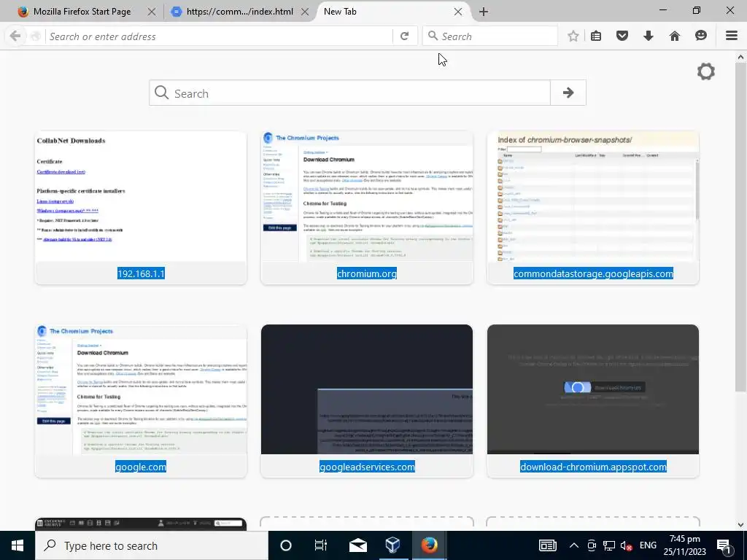Click the ENG language indicator
The width and height of the screenshot is (747, 560).
pos(648,545)
